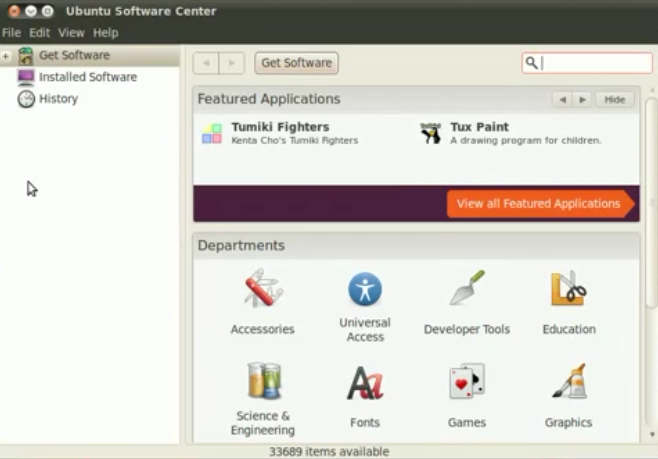This screenshot has width=658, height=459.
Task: Click the Fonts label
Action: tap(365, 422)
